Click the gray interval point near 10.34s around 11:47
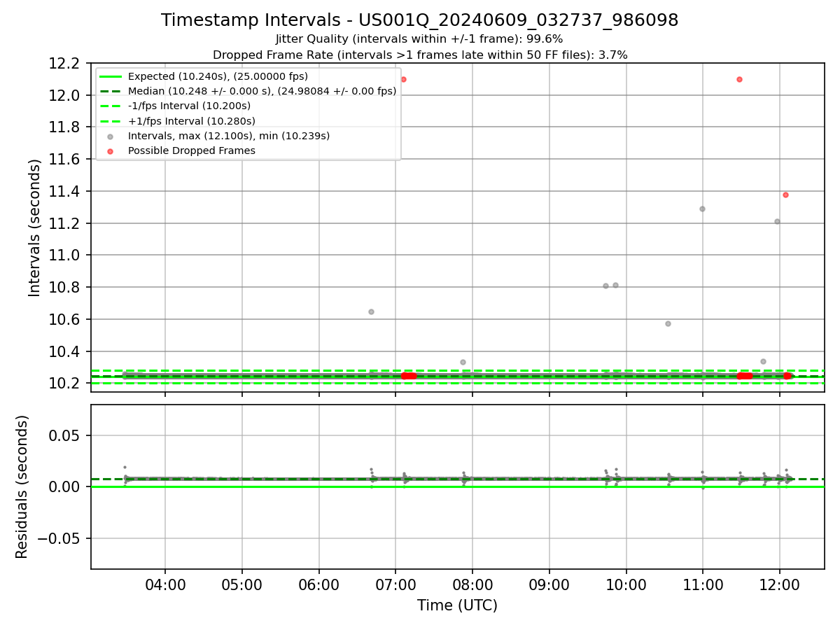The width and height of the screenshot is (840, 630). pyautogui.click(x=763, y=361)
